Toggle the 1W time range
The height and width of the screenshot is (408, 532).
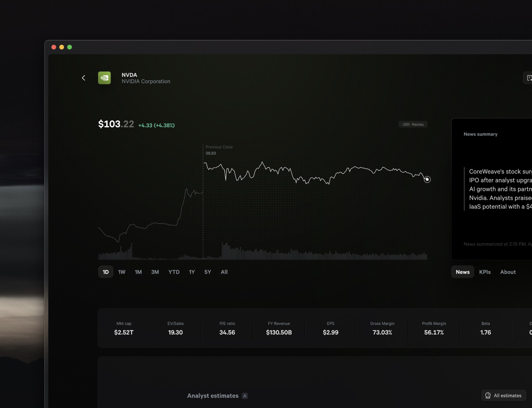[122, 272]
